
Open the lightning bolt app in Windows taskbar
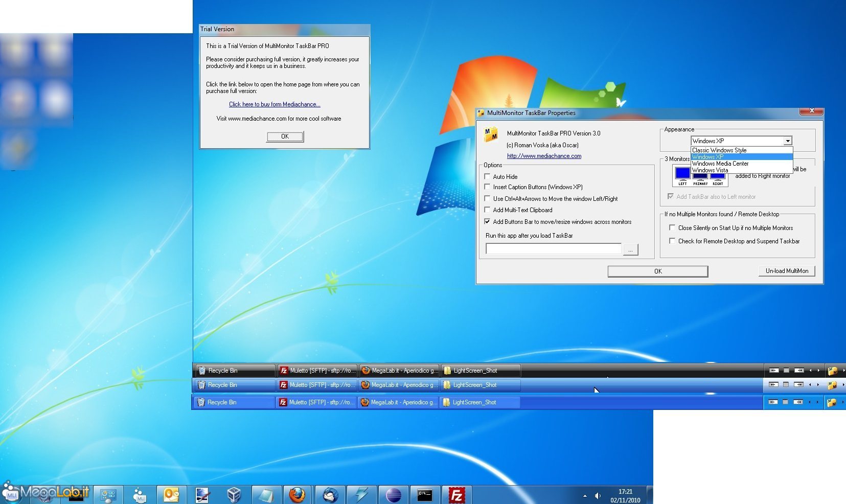[361, 495]
